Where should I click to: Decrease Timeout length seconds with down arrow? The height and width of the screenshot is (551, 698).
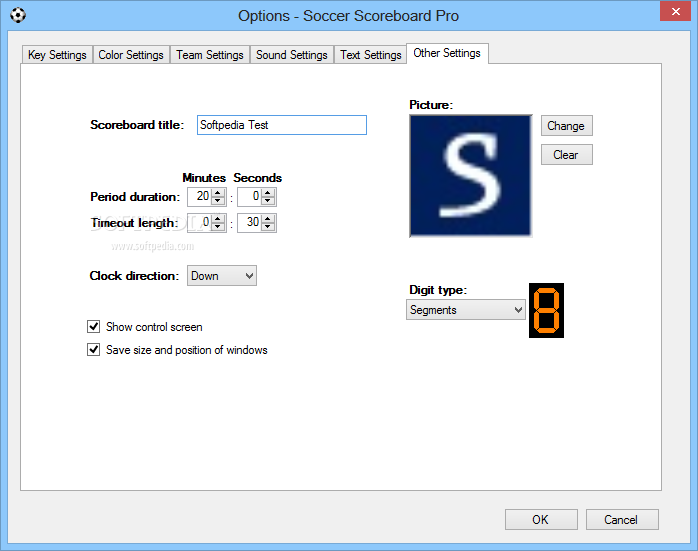point(268,227)
